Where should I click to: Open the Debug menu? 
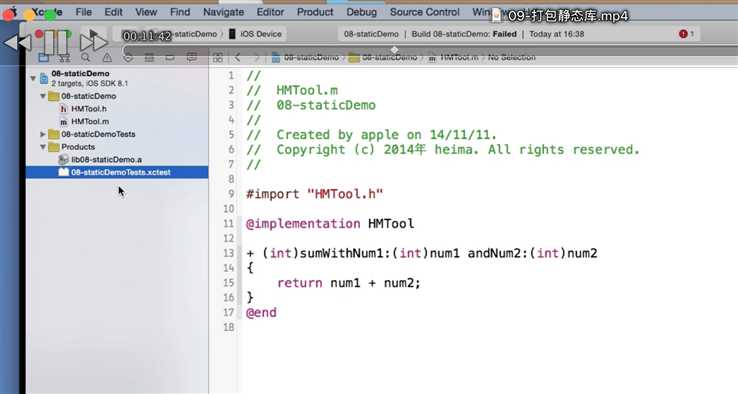point(361,12)
